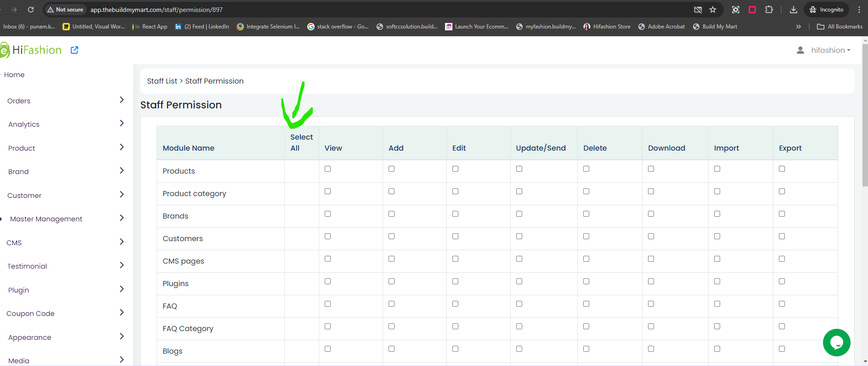The image size is (868, 366).
Task: Tick the Export checkbox for FAQ Category
Action: click(x=782, y=326)
